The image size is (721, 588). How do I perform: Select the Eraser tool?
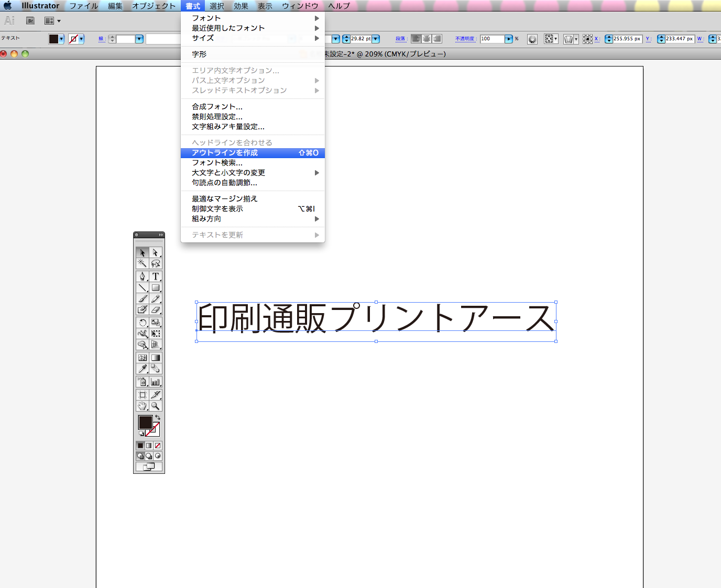[156, 309]
